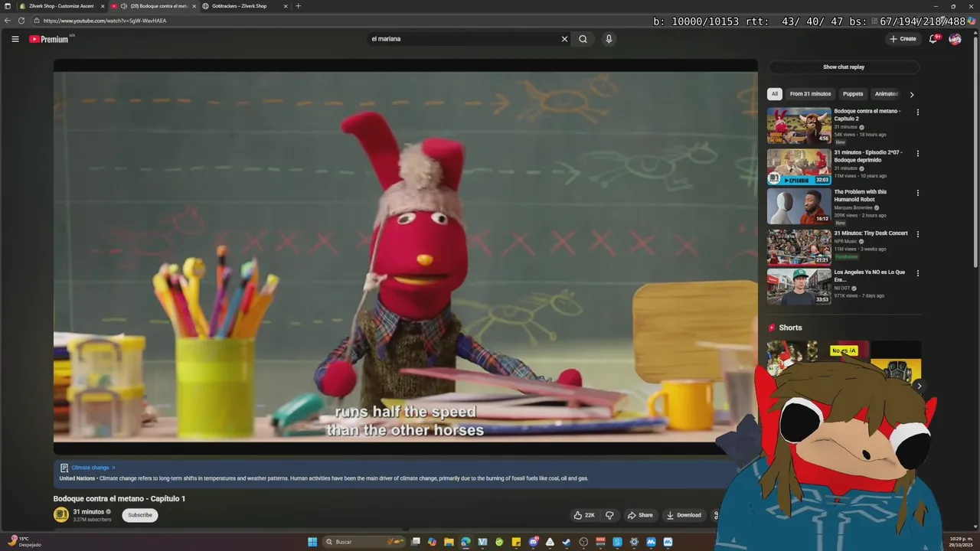Viewport: 980px width, 551px height.
Task: Open Settings gear on the taskbar
Action: coord(634,542)
